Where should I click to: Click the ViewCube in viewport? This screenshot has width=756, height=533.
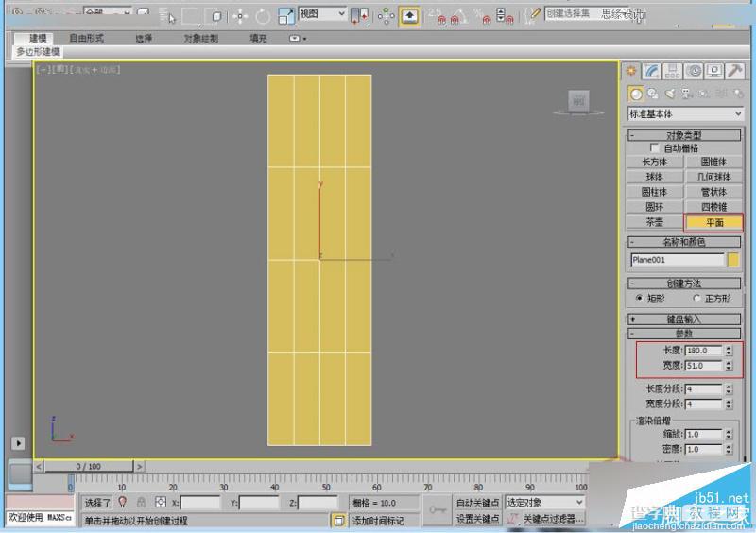[x=578, y=102]
